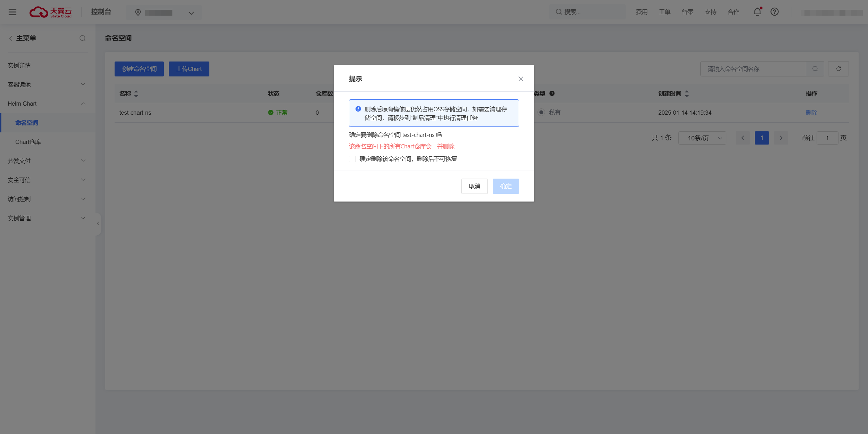Open 费用 top menu
Image resolution: width=868 pixels, height=434 pixels.
[642, 12]
